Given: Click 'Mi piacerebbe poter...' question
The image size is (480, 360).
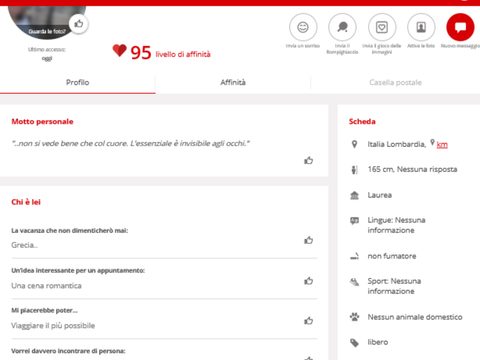Looking at the screenshot, I should [x=44, y=310].
